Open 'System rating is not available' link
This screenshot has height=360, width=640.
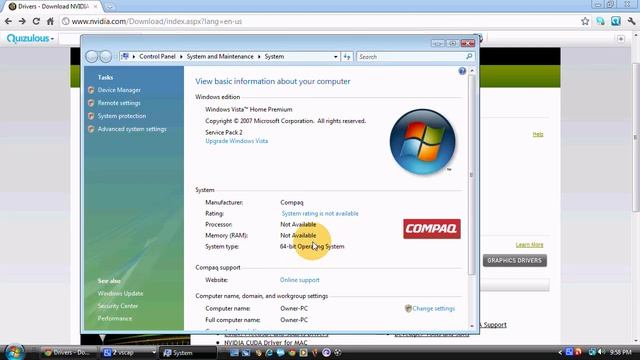pyautogui.click(x=320, y=213)
